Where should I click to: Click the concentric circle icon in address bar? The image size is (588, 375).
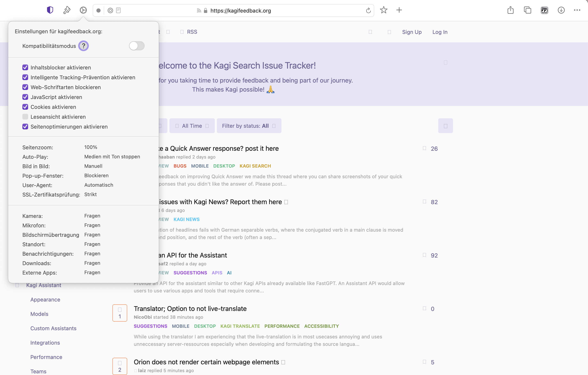coord(110,10)
